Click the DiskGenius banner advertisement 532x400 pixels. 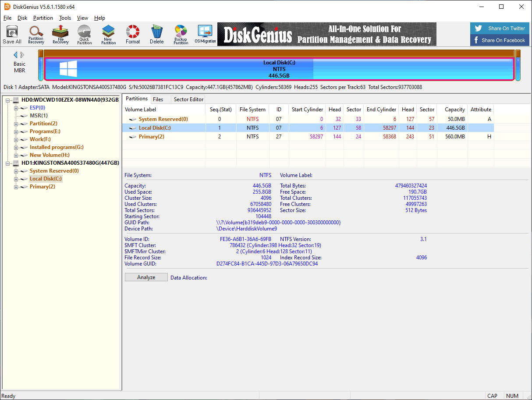[327, 34]
